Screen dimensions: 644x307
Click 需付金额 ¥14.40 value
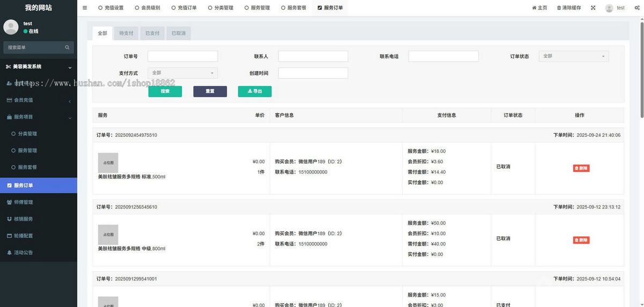(x=438, y=172)
